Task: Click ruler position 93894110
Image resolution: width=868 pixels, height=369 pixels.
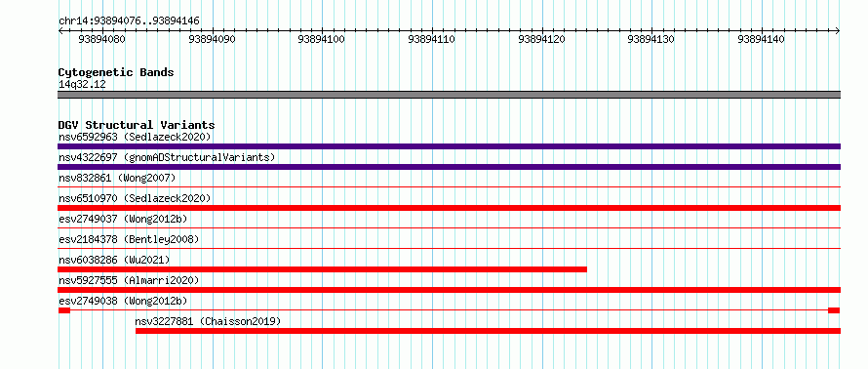Action: 431,39
